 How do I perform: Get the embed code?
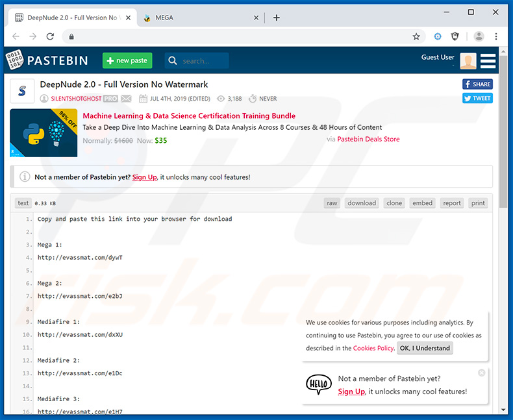pyautogui.click(x=422, y=203)
